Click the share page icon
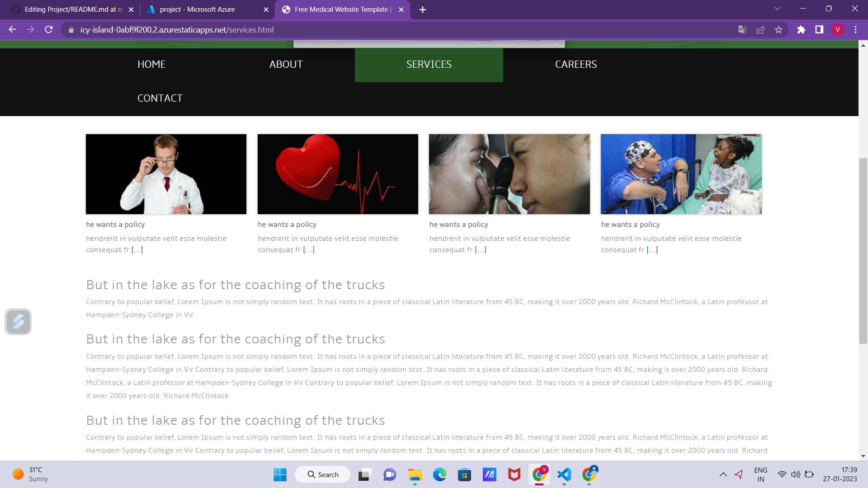 click(x=760, y=30)
